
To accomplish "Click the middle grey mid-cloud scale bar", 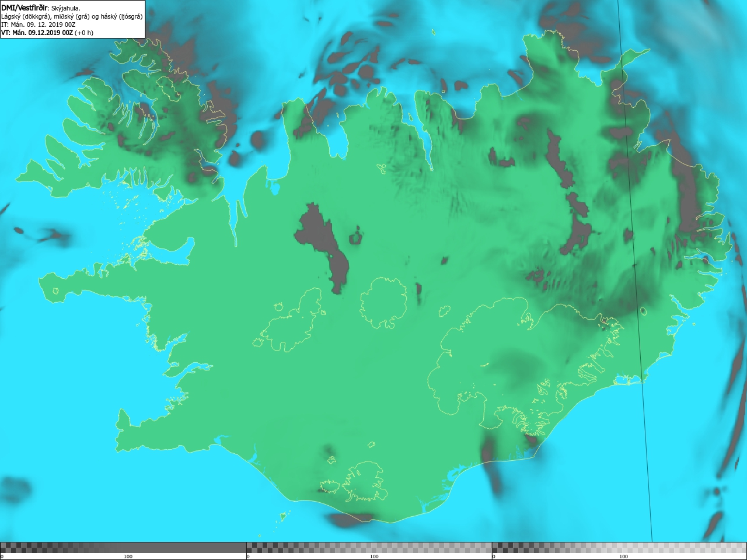I will pos(369,548).
